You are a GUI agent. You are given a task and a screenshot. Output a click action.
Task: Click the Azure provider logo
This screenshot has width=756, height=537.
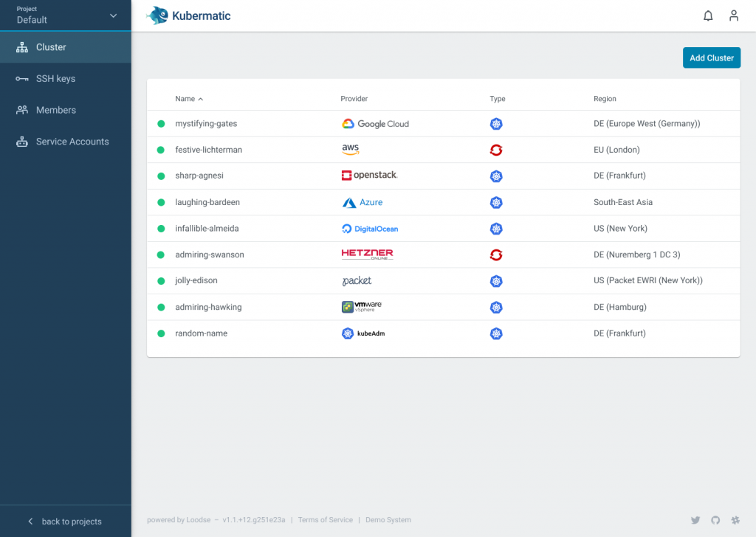click(362, 202)
